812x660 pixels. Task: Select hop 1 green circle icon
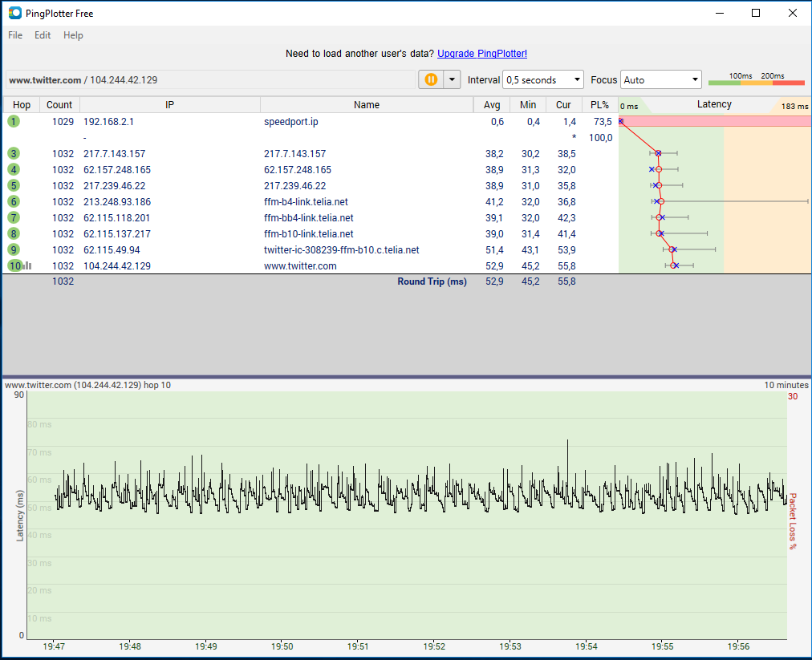(14, 121)
